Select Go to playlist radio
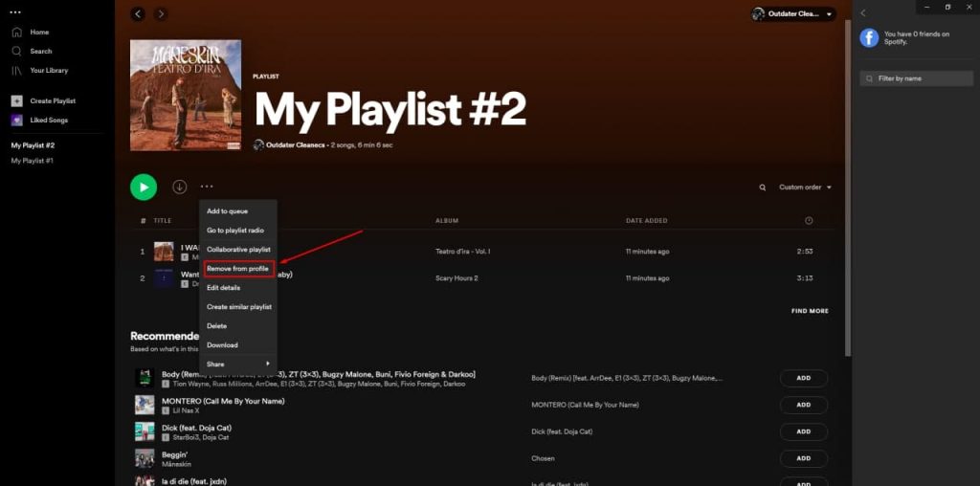This screenshot has width=980, height=486. pos(238,231)
